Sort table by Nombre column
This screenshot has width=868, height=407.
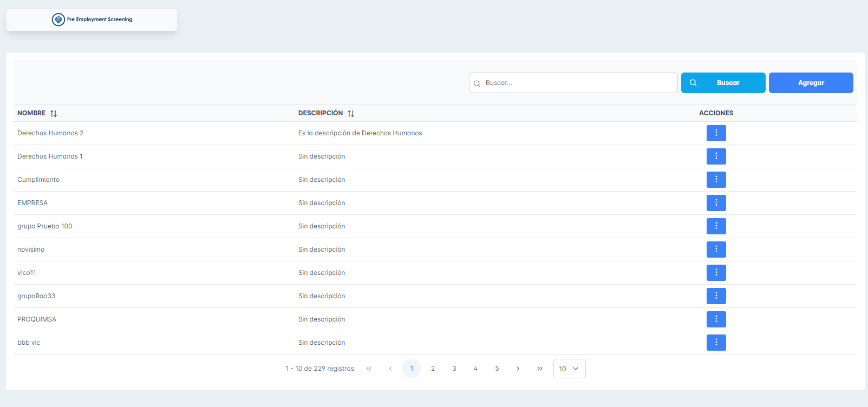tap(54, 114)
